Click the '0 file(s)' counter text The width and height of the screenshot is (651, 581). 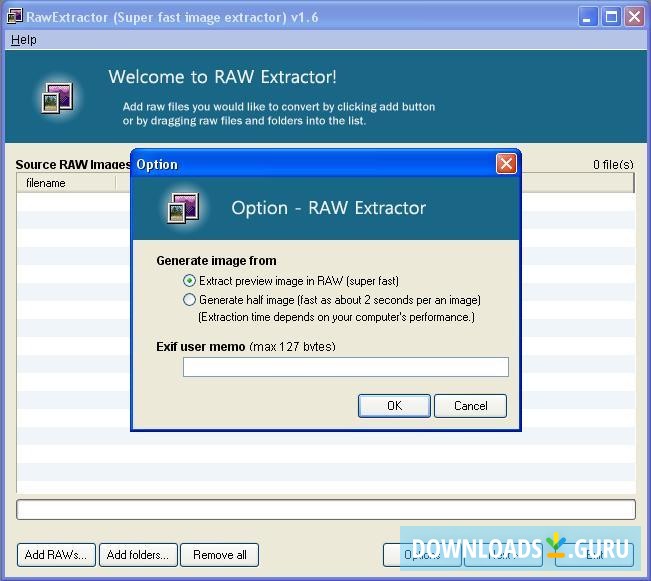tap(613, 165)
